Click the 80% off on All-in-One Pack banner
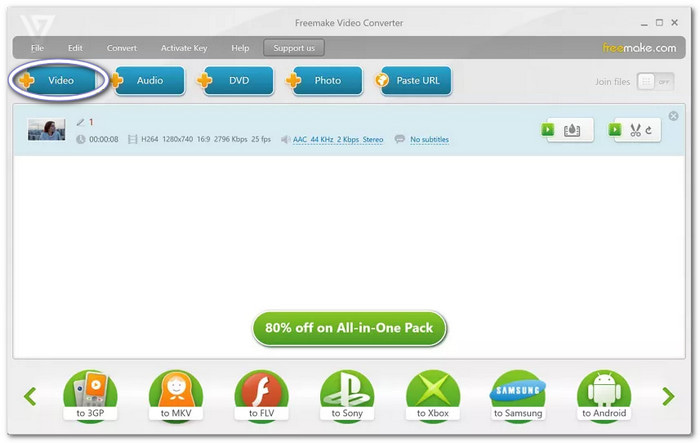 coord(349,328)
